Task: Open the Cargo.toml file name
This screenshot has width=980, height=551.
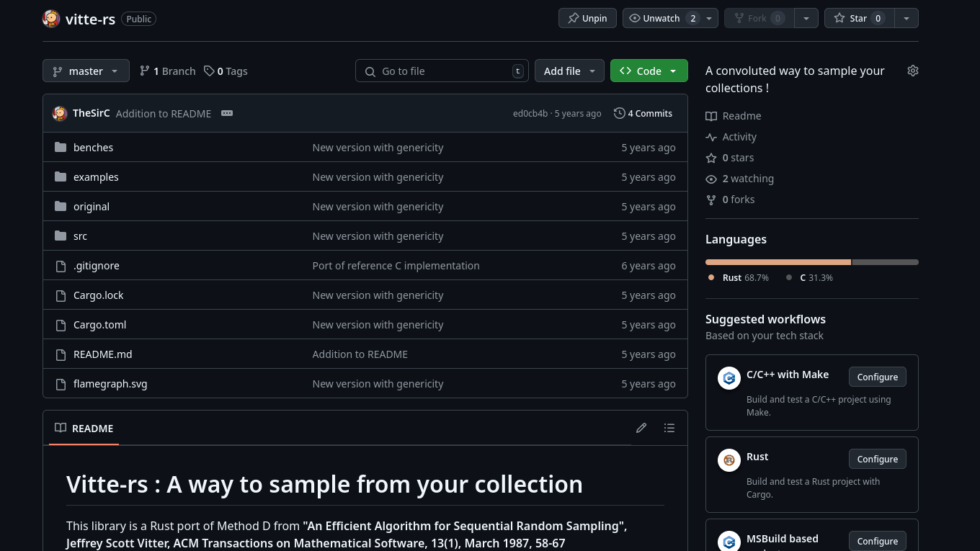Action: tap(99, 325)
